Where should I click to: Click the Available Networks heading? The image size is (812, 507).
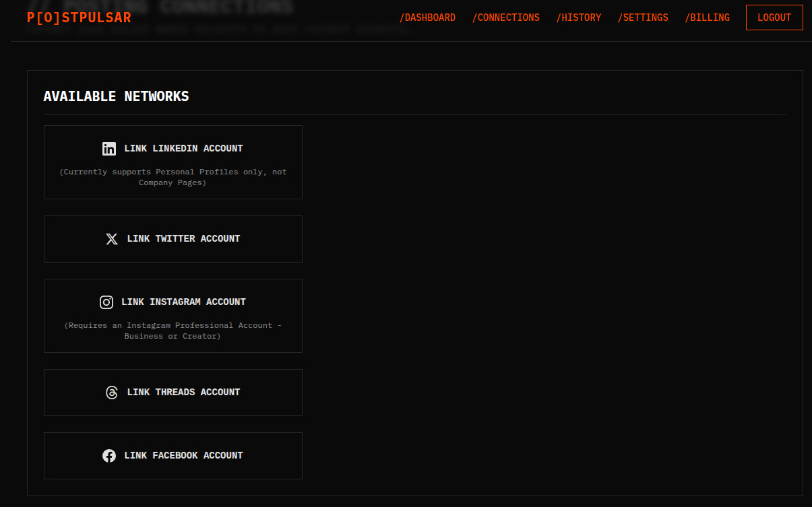click(116, 96)
